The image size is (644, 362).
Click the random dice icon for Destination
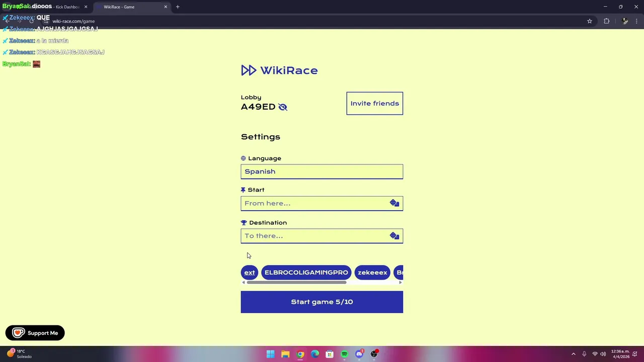(394, 236)
